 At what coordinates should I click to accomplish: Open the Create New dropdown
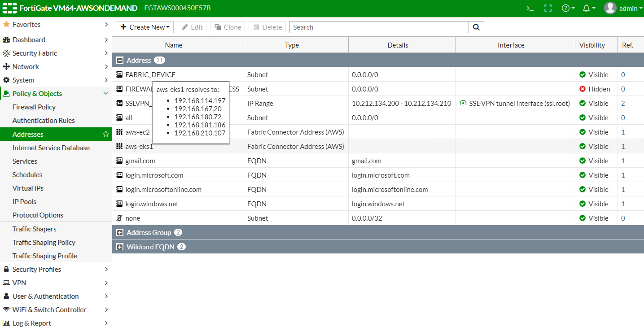click(145, 27)
